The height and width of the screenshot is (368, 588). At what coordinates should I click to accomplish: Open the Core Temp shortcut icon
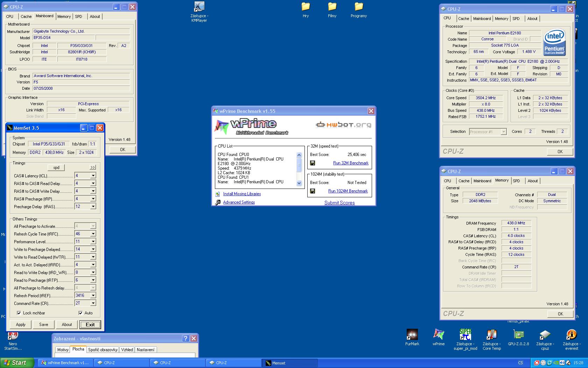[x=492, y=334]
